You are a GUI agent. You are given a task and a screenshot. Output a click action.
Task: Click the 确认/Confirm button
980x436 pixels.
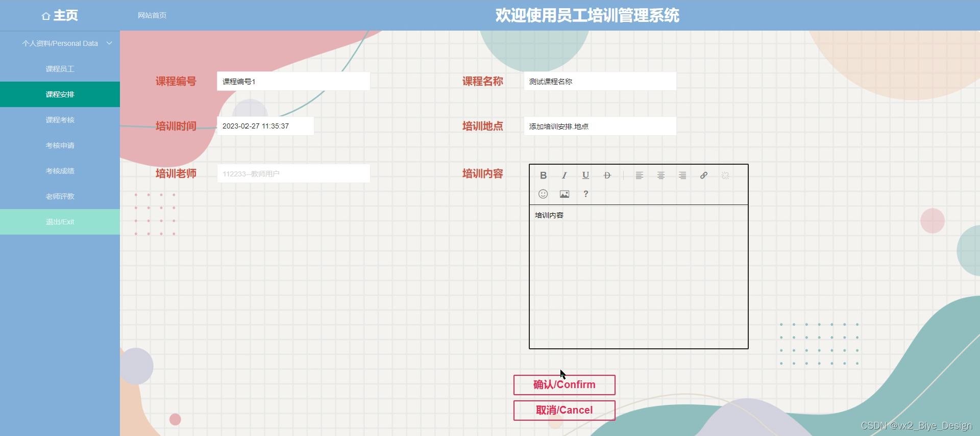coord(565,385)
